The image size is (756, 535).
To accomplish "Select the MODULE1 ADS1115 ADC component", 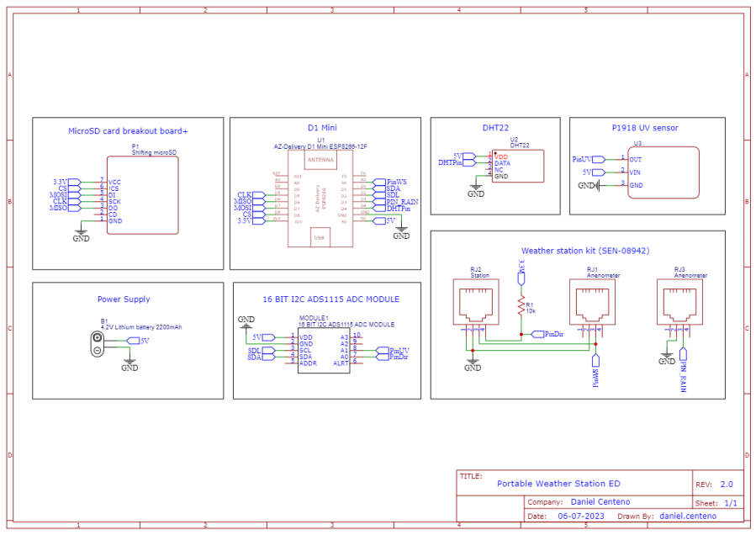I will (324, 350).
